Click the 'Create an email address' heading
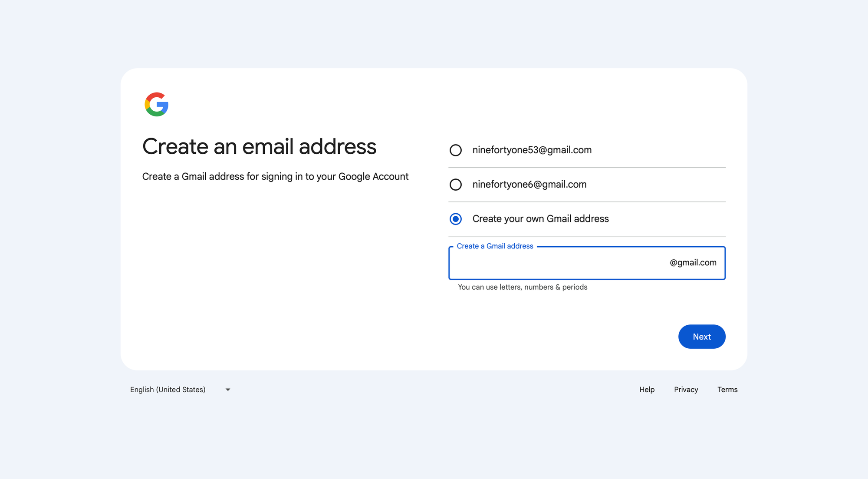The height and width of the screenshot is (479, 868). [x=259, y=147]
